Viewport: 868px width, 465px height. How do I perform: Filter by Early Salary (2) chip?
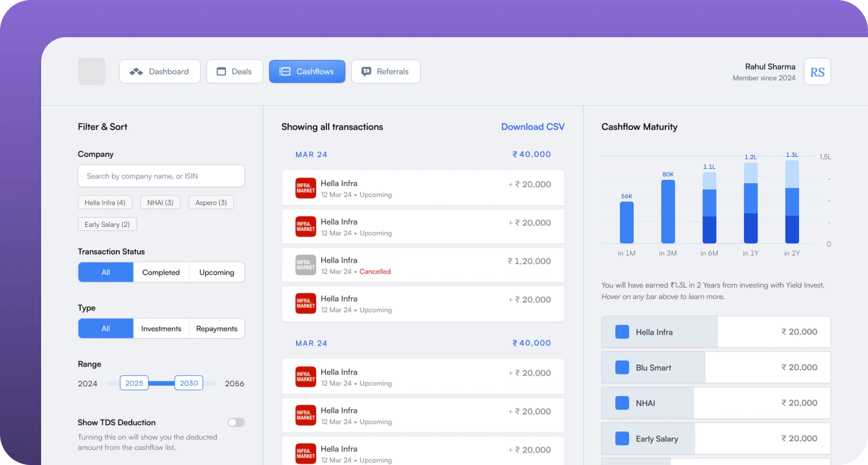click(x=107, y=224)
